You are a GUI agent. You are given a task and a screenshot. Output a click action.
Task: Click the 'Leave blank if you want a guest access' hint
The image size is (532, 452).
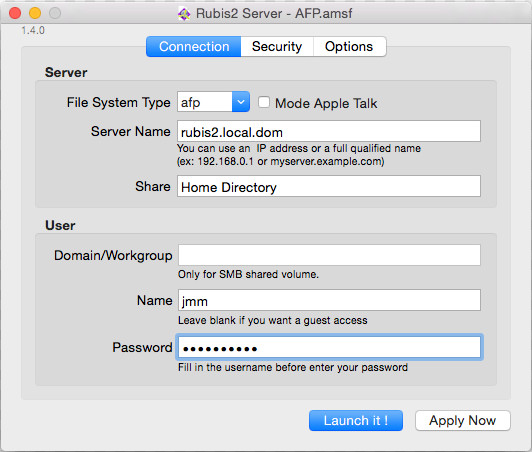tap(273, 320)
